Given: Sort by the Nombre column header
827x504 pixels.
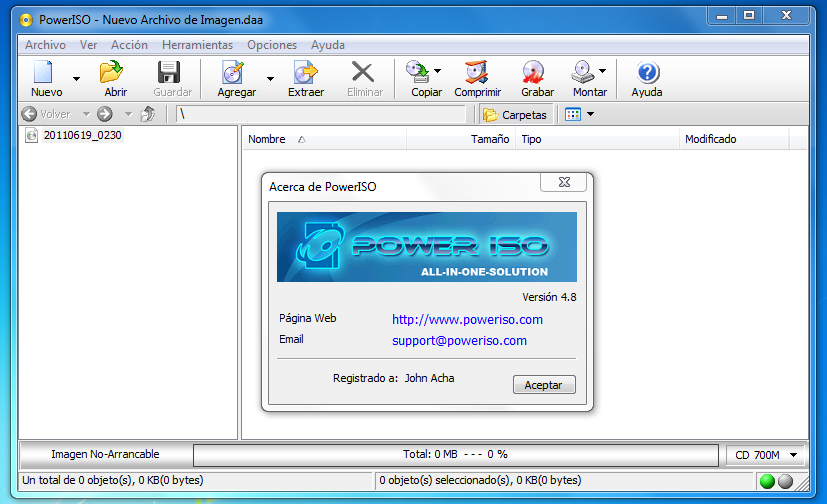Looking at the screenshot, I should 324,139.
